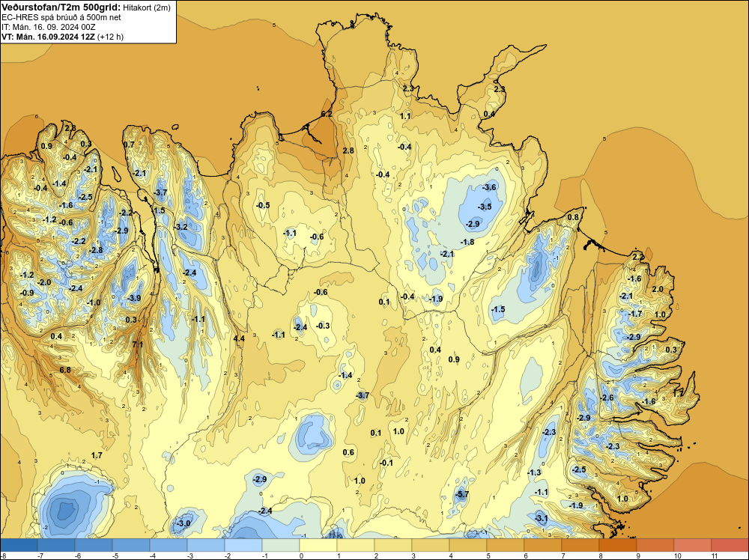Screen dimensions: 749x560
Task: Click the -3.5 temperature label
Action: tap(485, 207)
